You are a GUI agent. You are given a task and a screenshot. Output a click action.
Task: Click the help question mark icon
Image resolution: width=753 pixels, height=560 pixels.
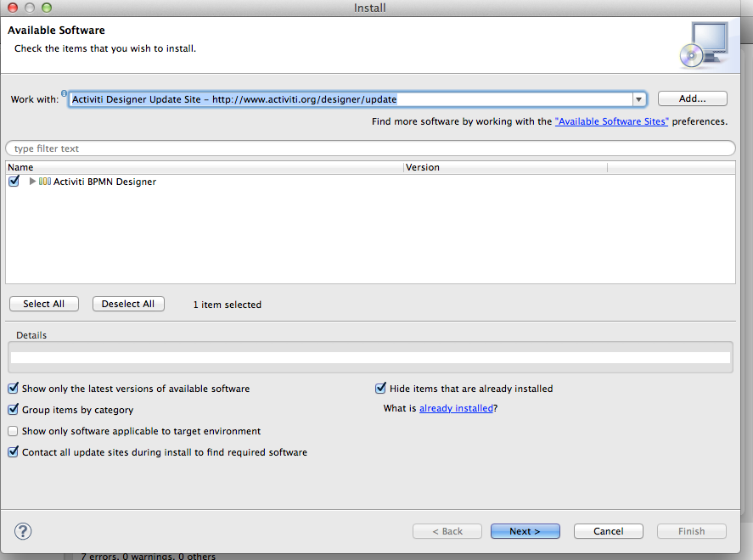[23, 531]
